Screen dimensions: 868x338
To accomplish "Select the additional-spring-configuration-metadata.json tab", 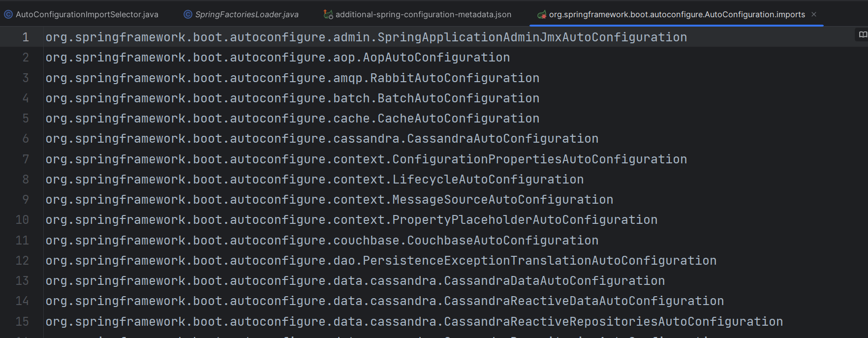I will click(x=423, y=14).
